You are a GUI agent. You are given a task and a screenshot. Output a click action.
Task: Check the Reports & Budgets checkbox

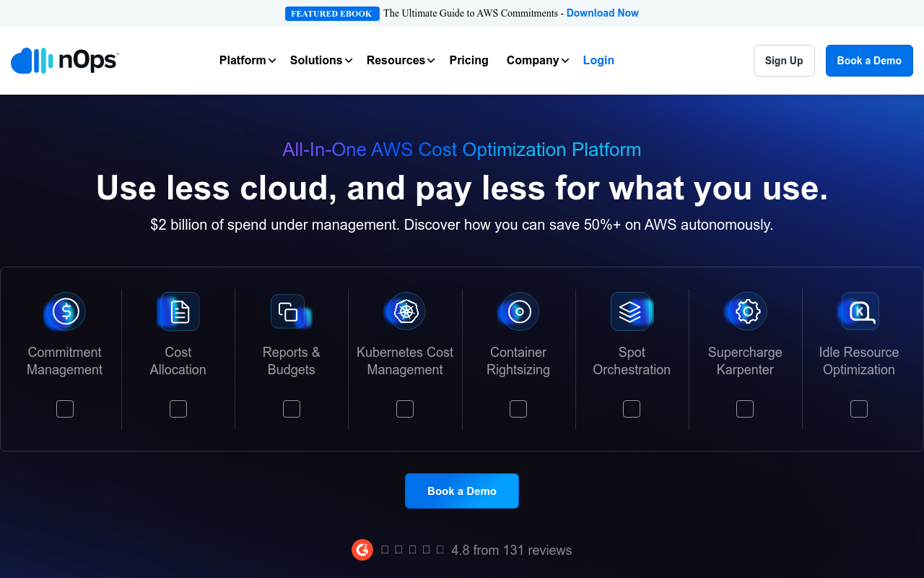(292, 409)
